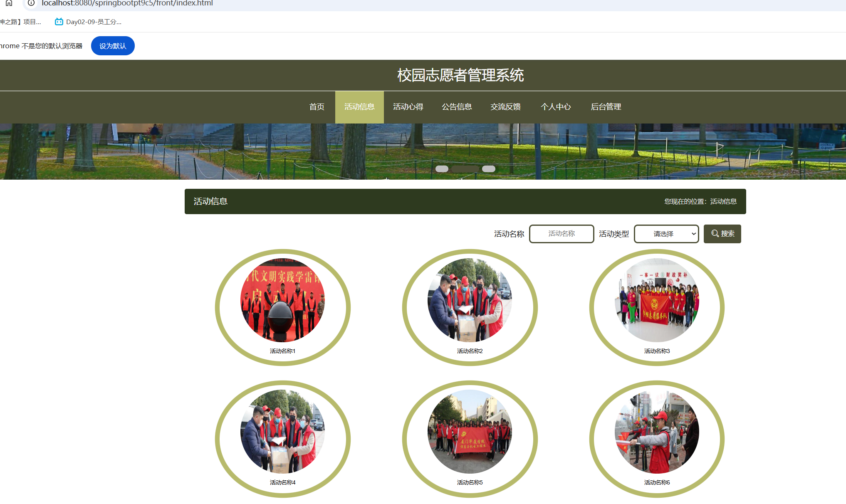846x504 pixels.
Task: Select middle carousel indicator dot
Action: (465, 169)
